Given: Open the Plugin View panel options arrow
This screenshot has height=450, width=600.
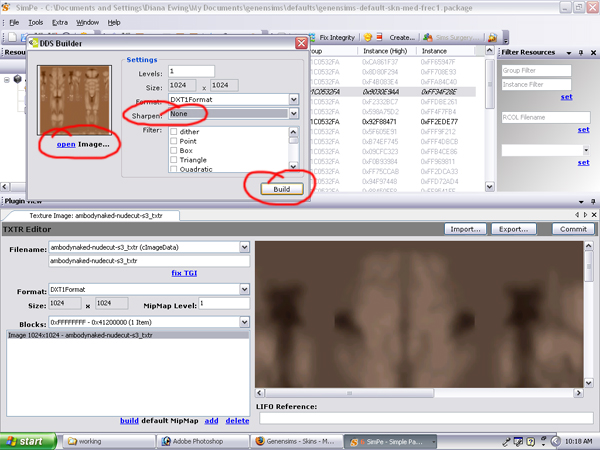Looking at the screenshot, I should coord(581,201).
